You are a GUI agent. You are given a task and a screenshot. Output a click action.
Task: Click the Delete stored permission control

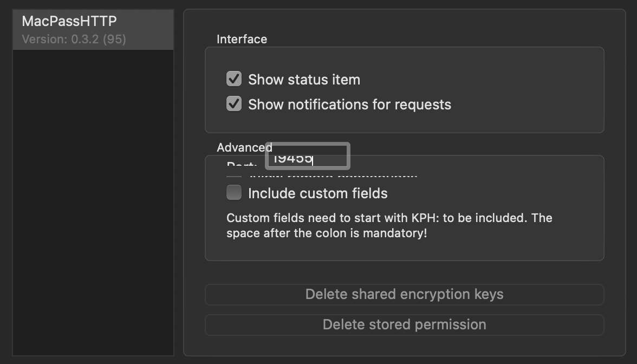(x=404, y=324)
